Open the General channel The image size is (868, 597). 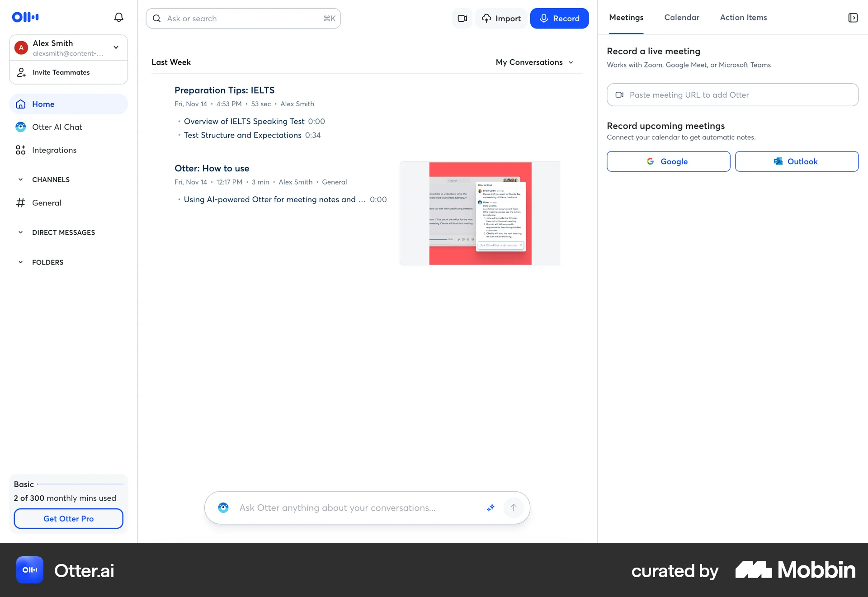pyautogui.click(x=69, y=203)
